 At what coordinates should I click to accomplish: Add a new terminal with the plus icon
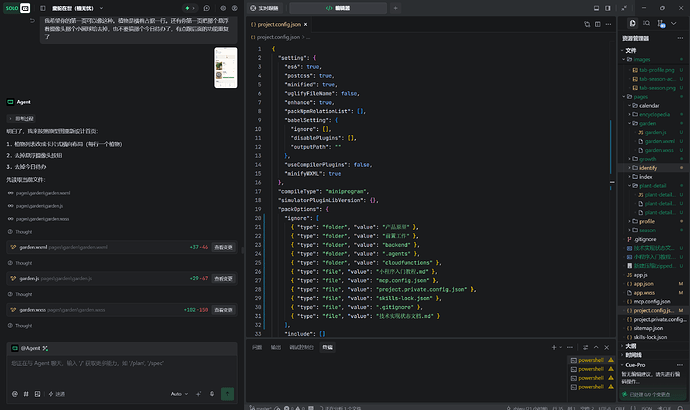(x=554, y=347)
